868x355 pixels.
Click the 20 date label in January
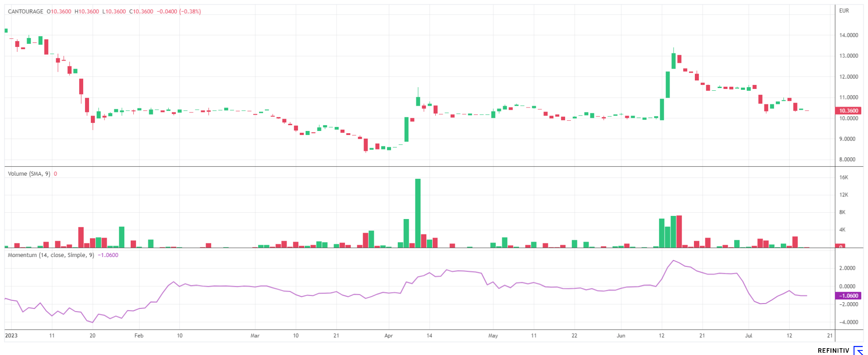point(93,336)
